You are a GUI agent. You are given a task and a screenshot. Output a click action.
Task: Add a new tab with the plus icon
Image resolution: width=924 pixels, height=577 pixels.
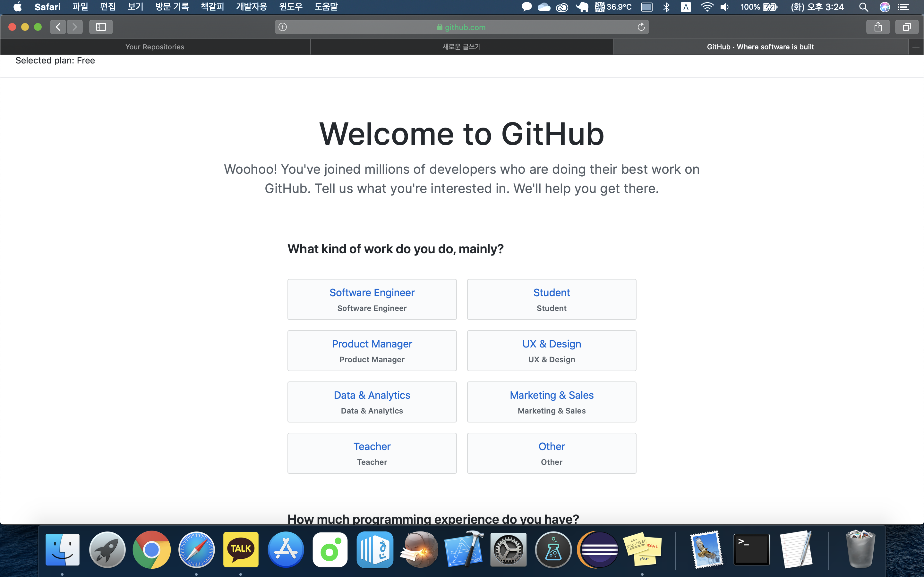coord(916,47)
